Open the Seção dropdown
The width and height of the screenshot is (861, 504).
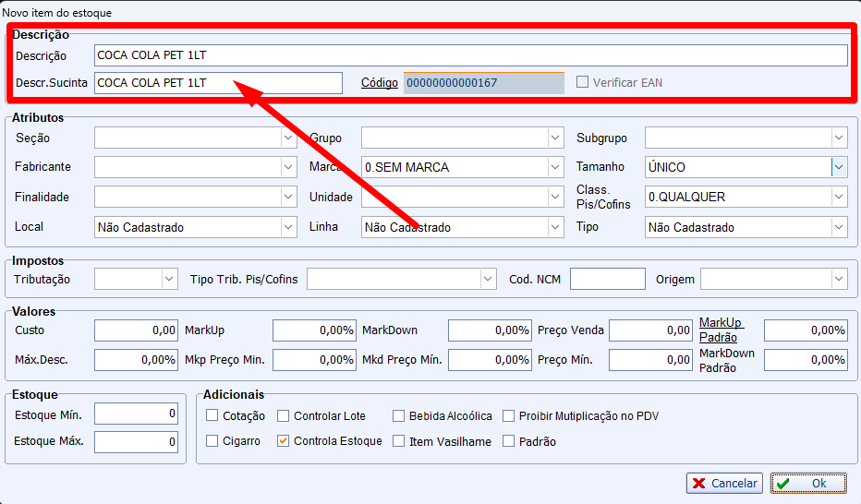click(288, 138)
